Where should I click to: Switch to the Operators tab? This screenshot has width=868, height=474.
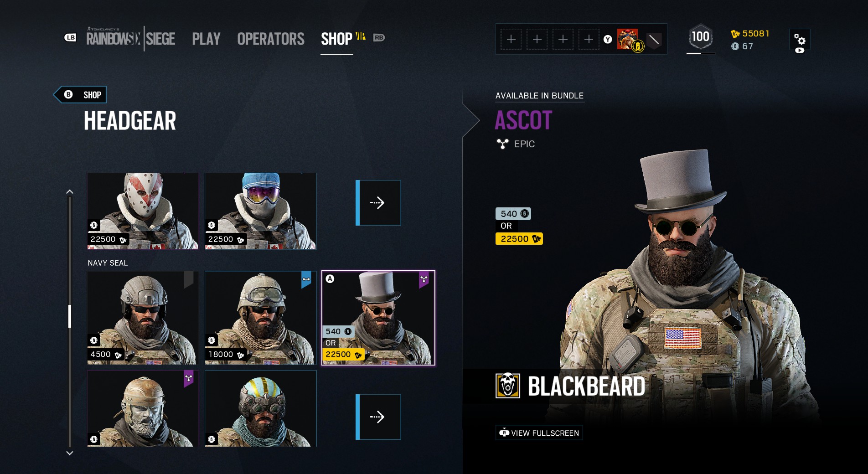pos(271,39)
